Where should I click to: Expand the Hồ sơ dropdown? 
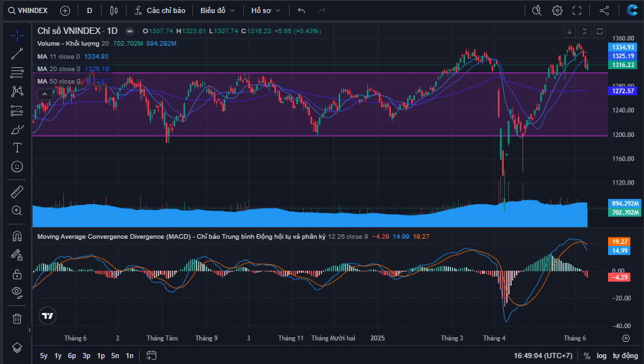266,10
